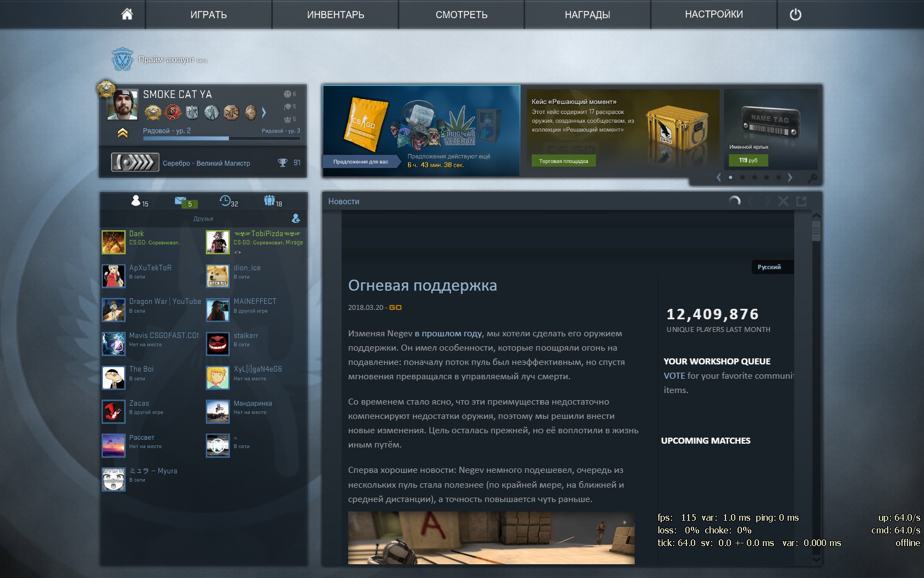Open the ИГРАТЬ menu
This screenshot has width=924, height=578.
208,14
